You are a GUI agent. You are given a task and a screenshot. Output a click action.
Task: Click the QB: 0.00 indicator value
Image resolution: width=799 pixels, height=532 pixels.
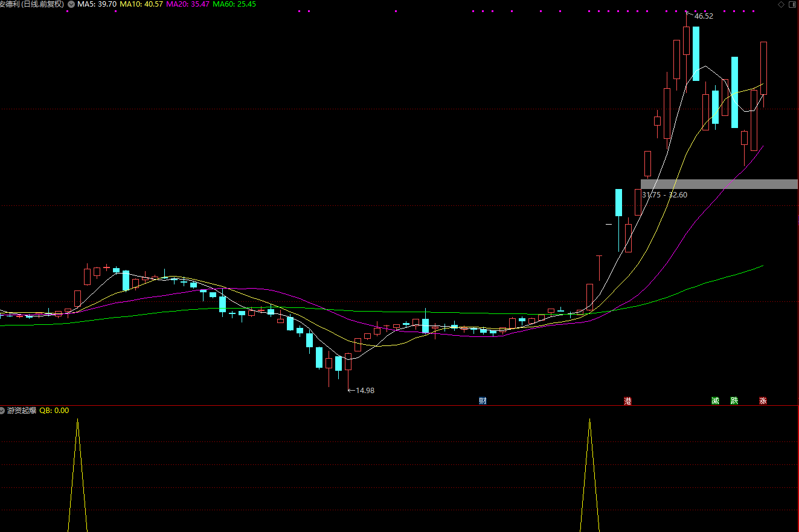click(x=54, y=411)
